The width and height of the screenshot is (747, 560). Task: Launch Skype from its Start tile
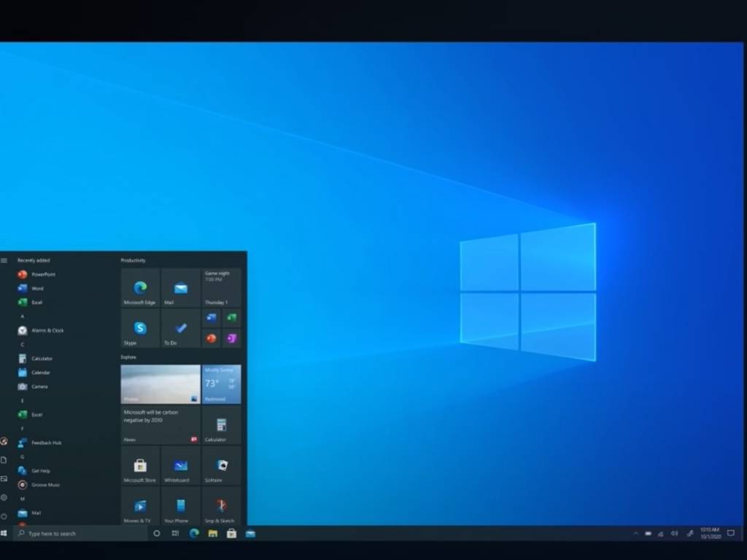(140, 328)
